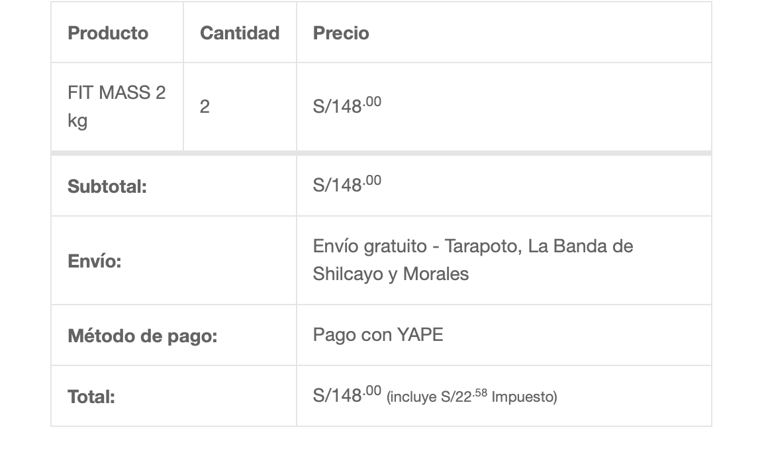Click the Cantidad column header

pos(239,33)
